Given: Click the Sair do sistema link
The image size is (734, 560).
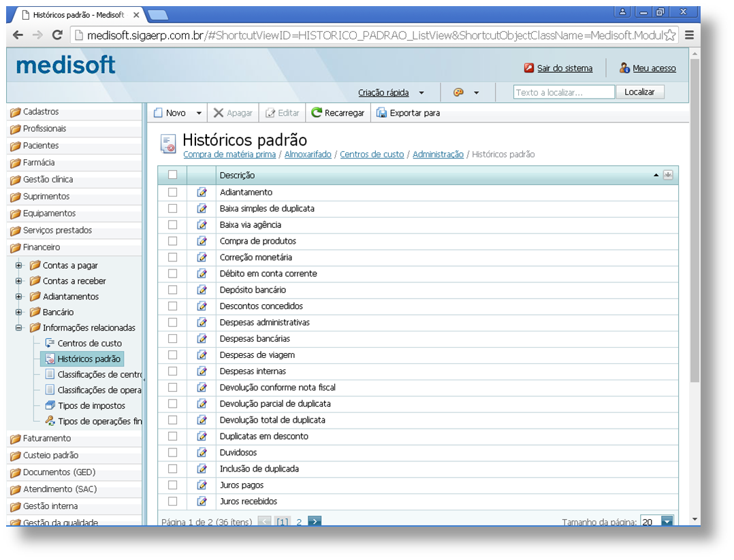Looking at the screenshot, I should [x=565, y=68].
